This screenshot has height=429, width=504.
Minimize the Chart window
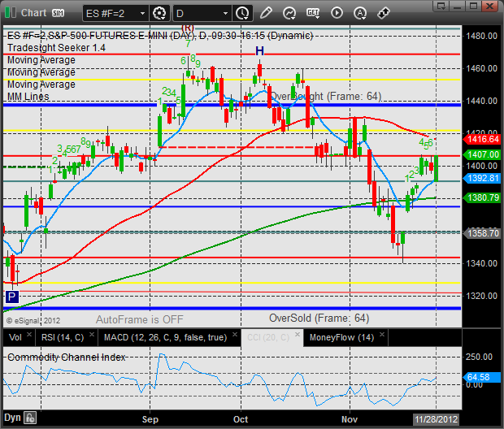click(x=458, y=6)
